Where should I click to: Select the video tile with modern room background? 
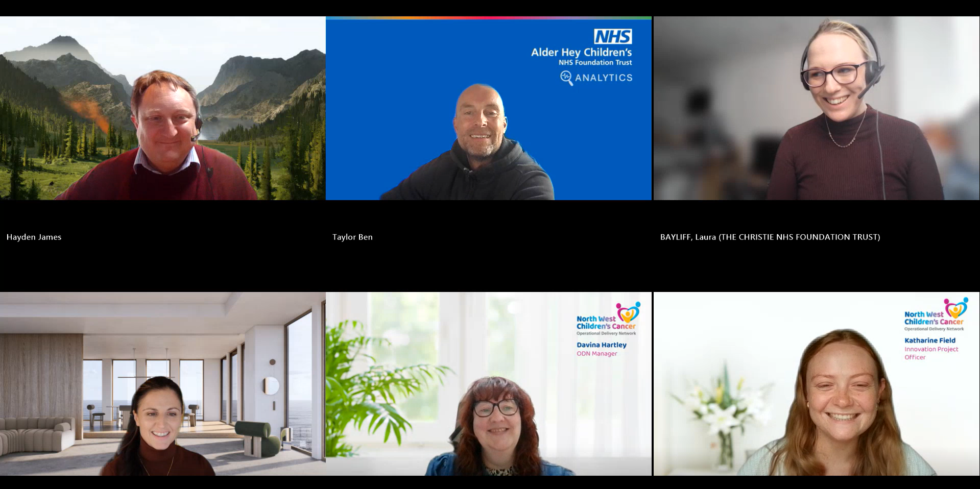[162, 383]
